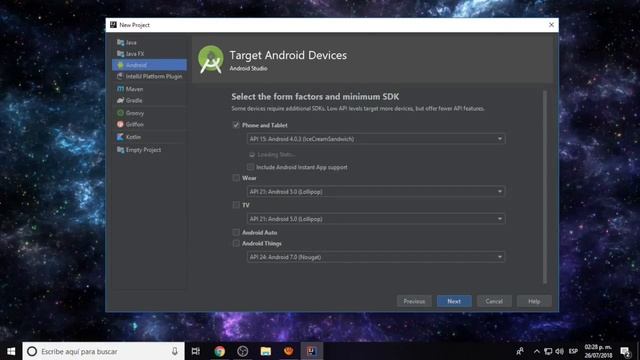Click the Kotlin project icon
This screenshot has width=640, height=360.
pyautogui.click(x=120, y=137)
